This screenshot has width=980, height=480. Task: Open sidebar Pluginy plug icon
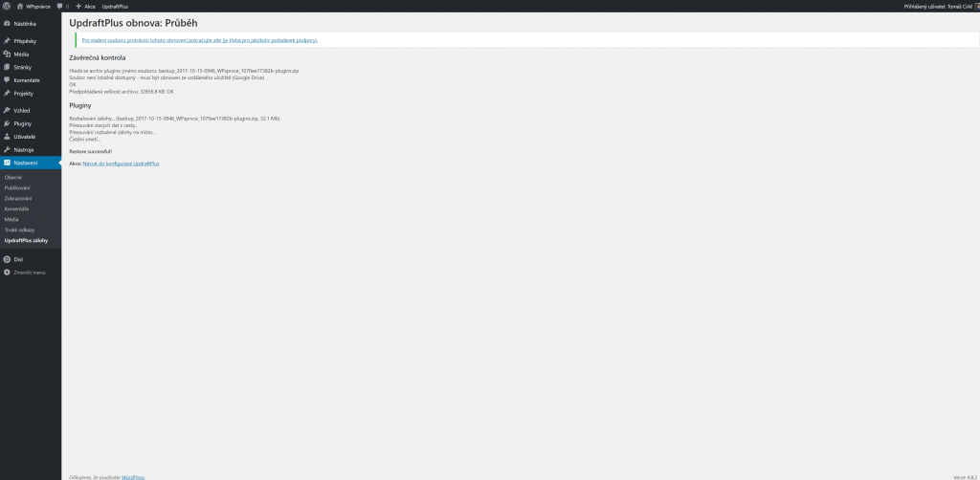click(7, 123)
